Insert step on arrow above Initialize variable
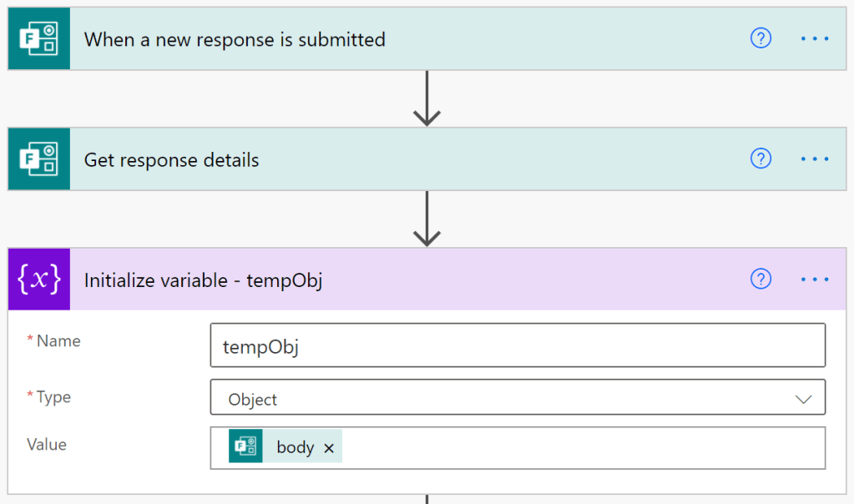This screenshot has width=854, height=504. pyautogui.click(x=427, y=219)
